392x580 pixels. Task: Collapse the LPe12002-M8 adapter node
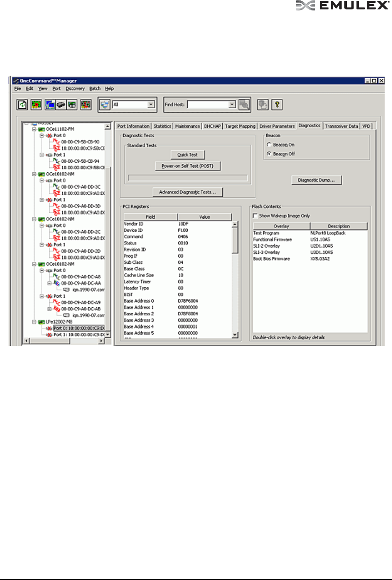click(x=34, y=322)
